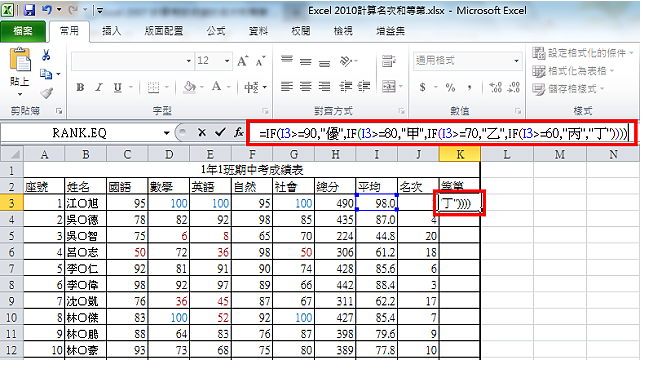Click the Paste clipboard icon
The image size is (651, 372).
[20, 60]
